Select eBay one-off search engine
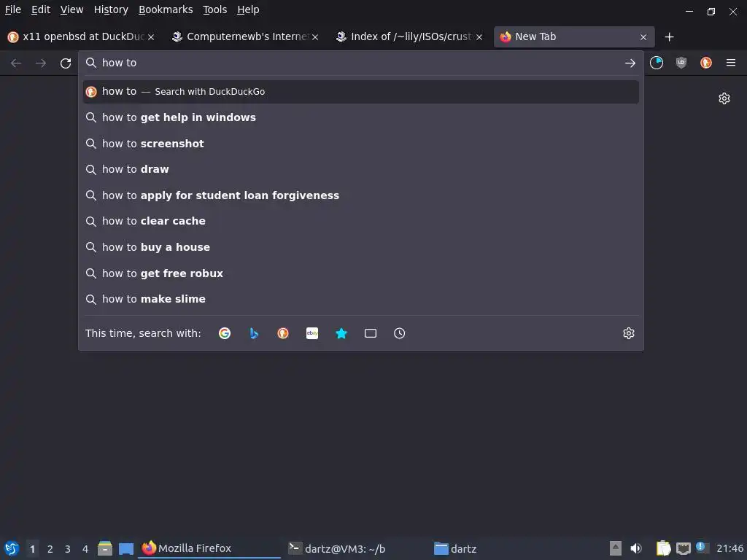This screenshot has width=747, height=560. 312,333
